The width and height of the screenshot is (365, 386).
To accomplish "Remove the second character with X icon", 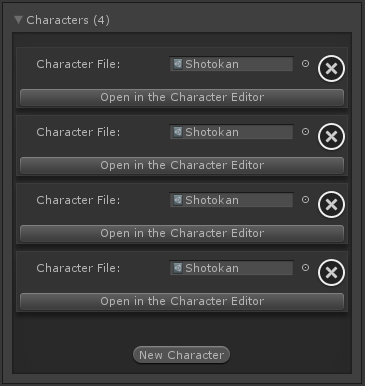I will 331,137.
